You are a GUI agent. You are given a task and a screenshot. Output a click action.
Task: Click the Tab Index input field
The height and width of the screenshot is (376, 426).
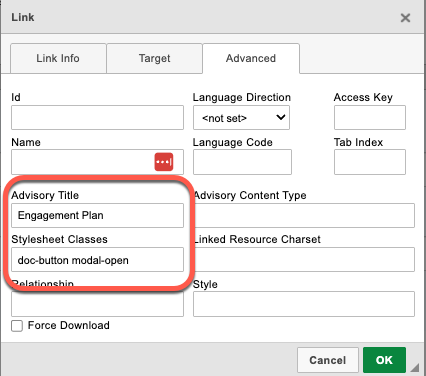[370, 162]
